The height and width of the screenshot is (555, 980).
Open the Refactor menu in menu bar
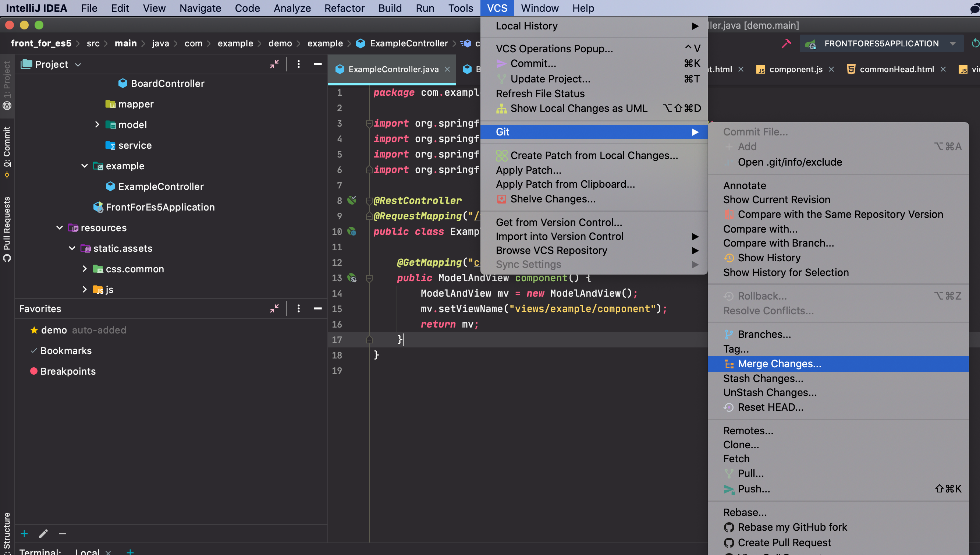[344, 8]
